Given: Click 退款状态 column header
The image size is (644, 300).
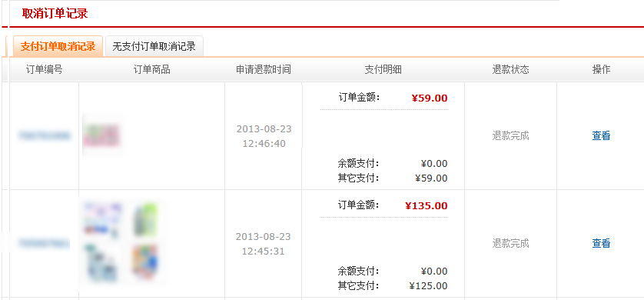Looking at the screenshot, I should [x=510, y=70].
